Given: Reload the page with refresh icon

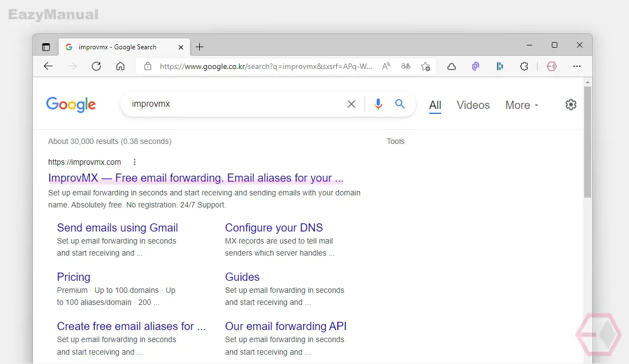Looking at the screenshot, I should 96,66.
